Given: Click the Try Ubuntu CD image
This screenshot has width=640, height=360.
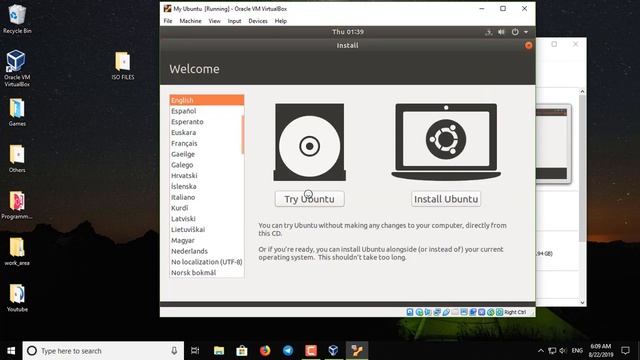Looking at the screenshot, I should (309, 142).
